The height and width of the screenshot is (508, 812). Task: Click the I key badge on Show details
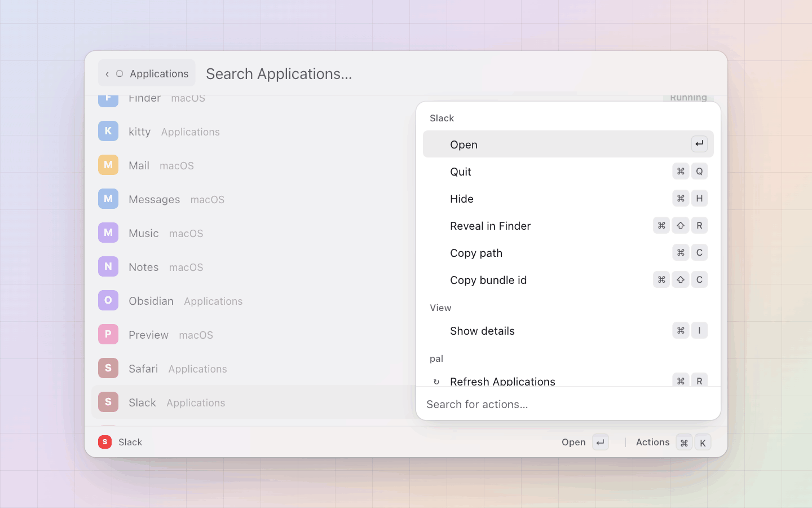tap(699, 330)
